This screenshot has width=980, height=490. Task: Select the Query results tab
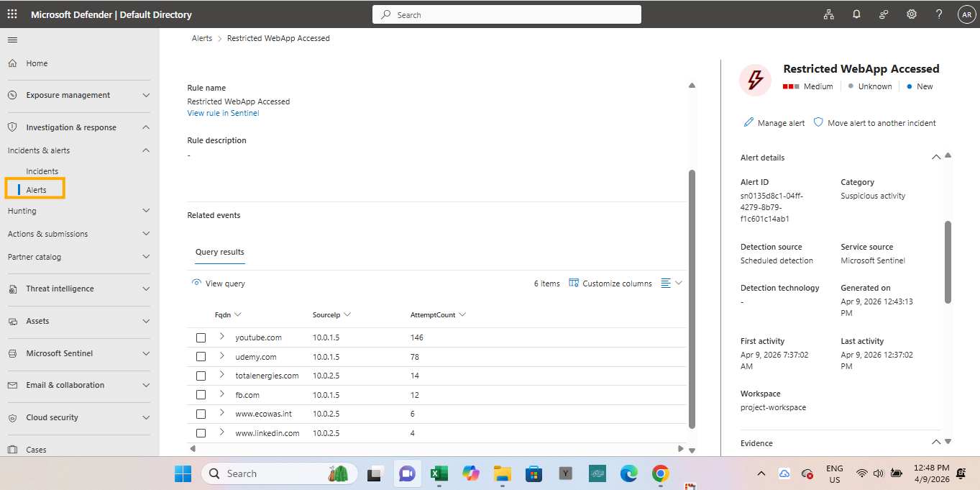[x=220, y=253]
